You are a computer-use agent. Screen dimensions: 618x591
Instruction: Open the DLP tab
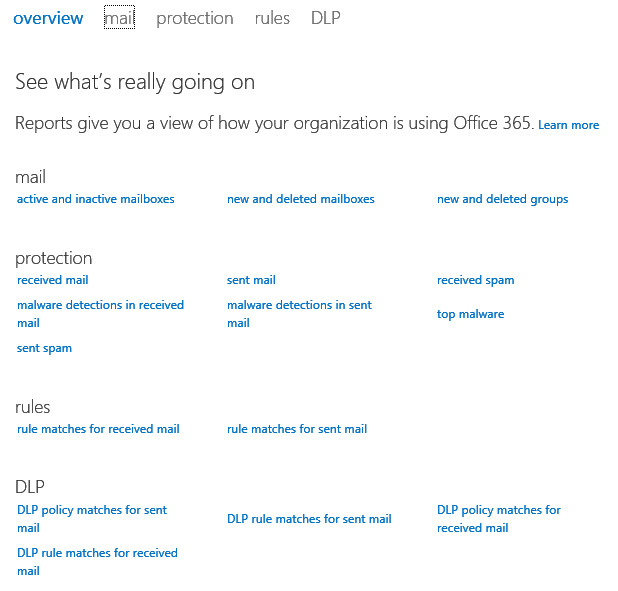click(325, 18)
